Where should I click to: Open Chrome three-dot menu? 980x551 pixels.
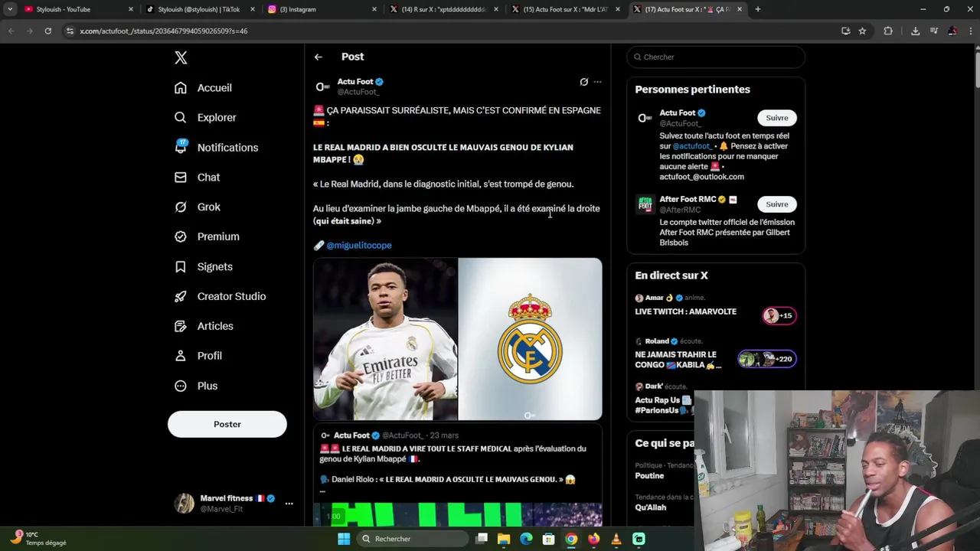pos(970,31)
